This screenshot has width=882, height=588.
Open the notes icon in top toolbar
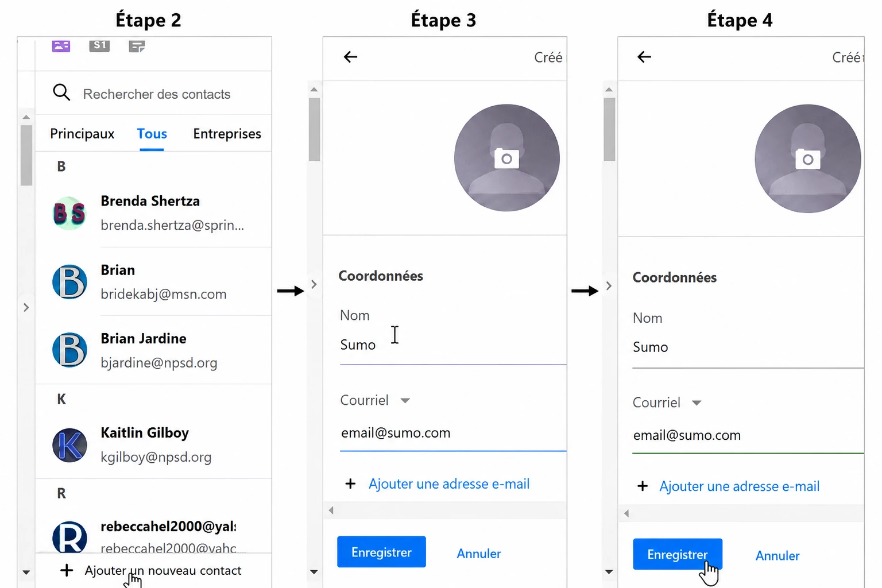137,46
